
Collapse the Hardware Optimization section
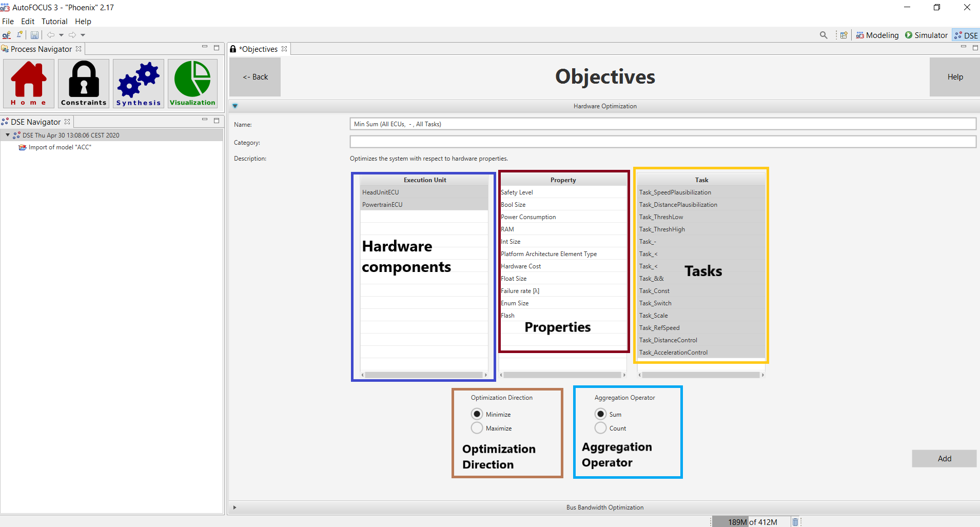tap(235, 106)
